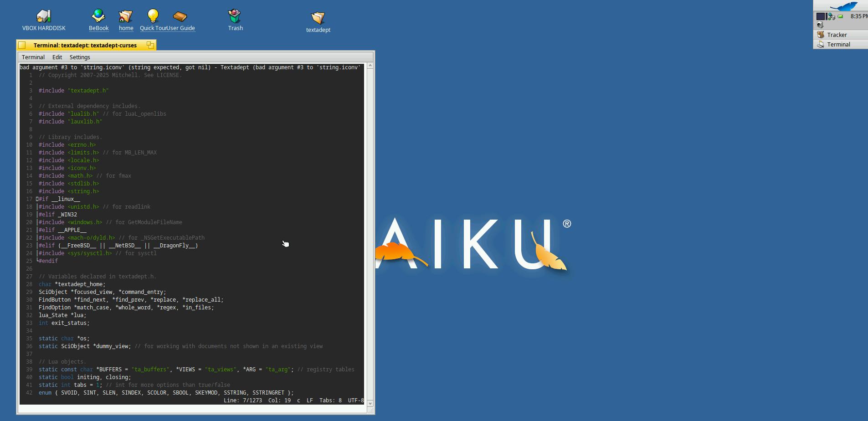Open the Settings menu
The height and width of the screenshot is (421, 868).
pos(80,57)
